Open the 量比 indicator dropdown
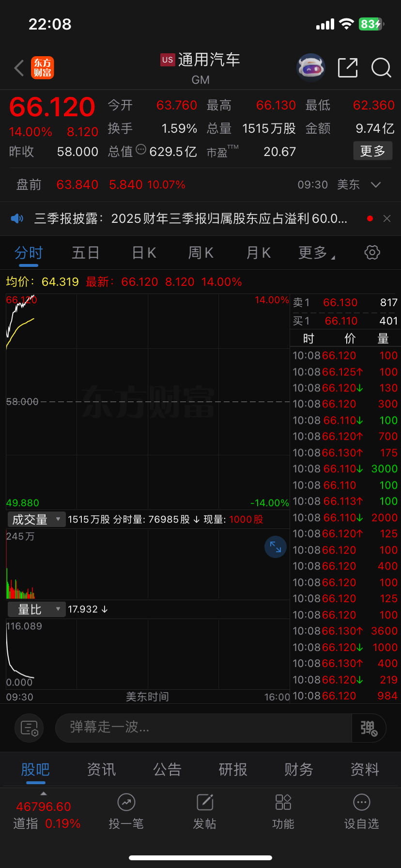 (36, 609)
